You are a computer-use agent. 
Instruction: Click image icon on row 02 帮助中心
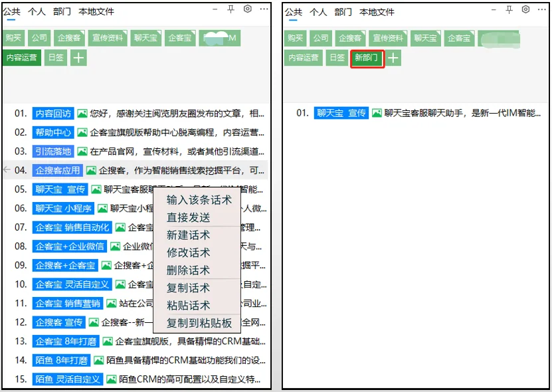click(82, 132)
